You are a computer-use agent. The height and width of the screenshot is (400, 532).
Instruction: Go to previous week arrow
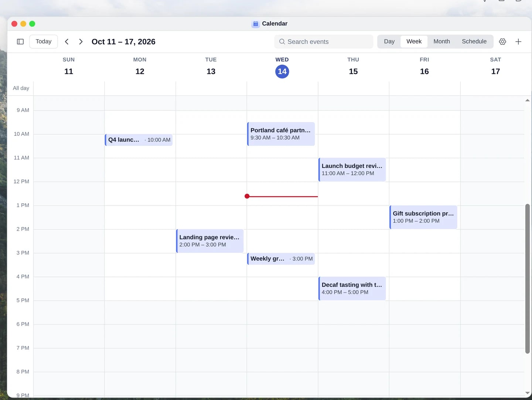click(x=66, y=42)
